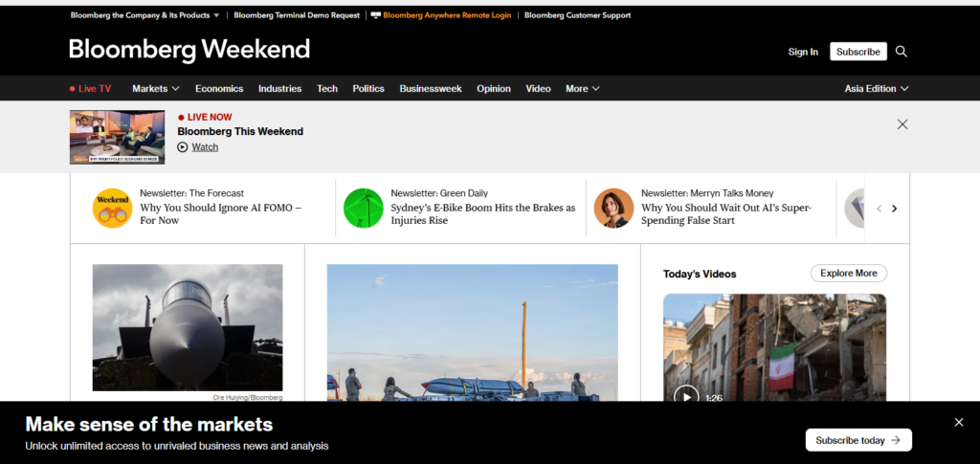Image resolution: width=980 pixels, height=464 pixels.
Task: Open the missile and crew article image
Action: [473, 332]
